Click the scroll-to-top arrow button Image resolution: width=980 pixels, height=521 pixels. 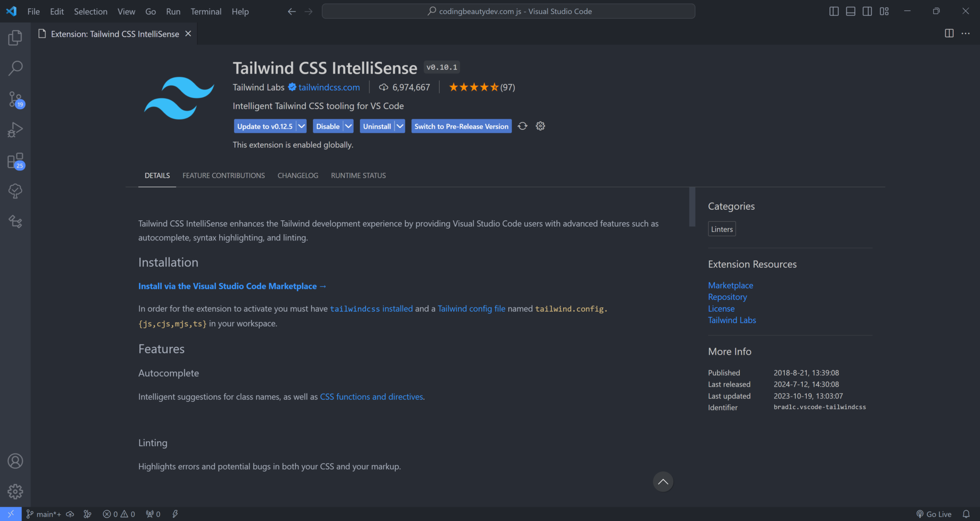click(663, 482)
